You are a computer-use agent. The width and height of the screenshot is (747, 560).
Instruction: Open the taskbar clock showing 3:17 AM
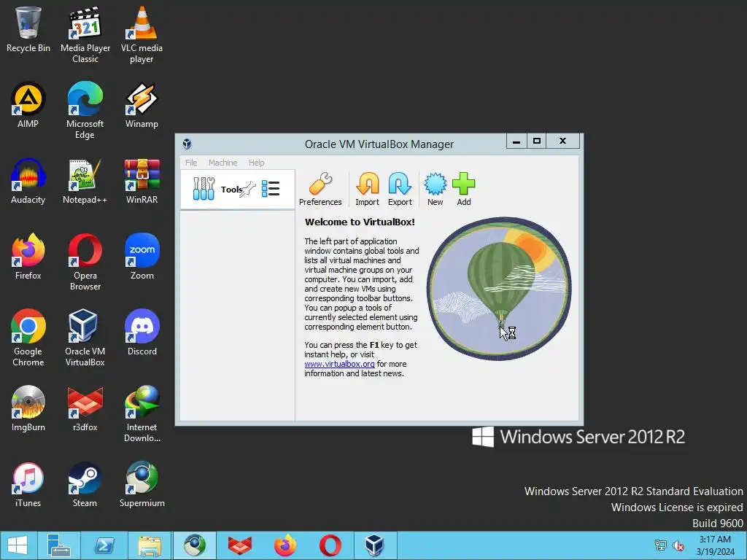[715, 545]
